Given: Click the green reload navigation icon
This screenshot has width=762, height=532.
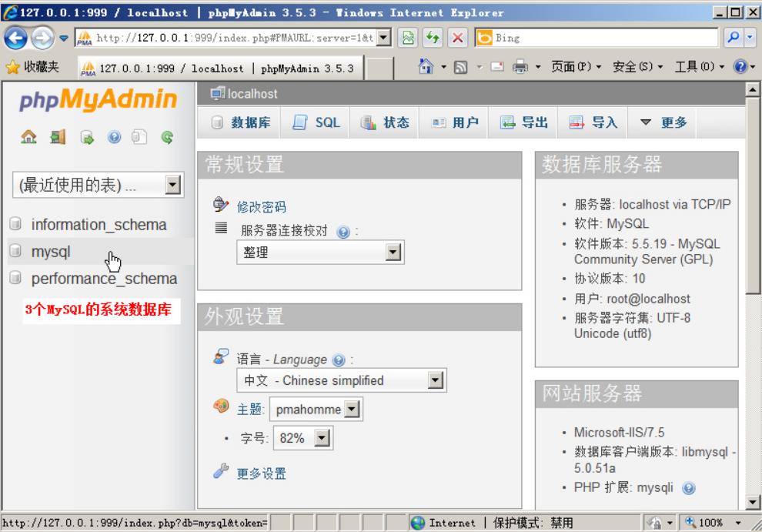Looking at the screenshot, I should [x=167, y=137].
